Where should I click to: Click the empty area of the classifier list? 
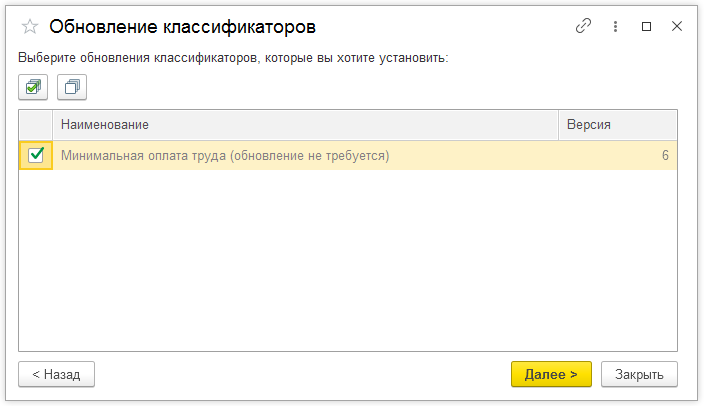347,260
